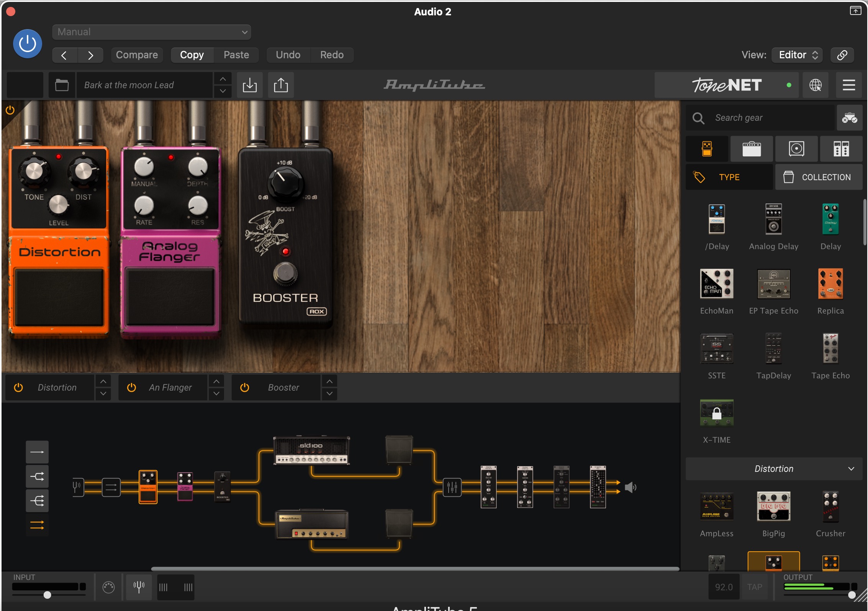Viewport: 868px width, 611px height.
Task: Select the Rack effects gear tab
Action: click(841, 149)
